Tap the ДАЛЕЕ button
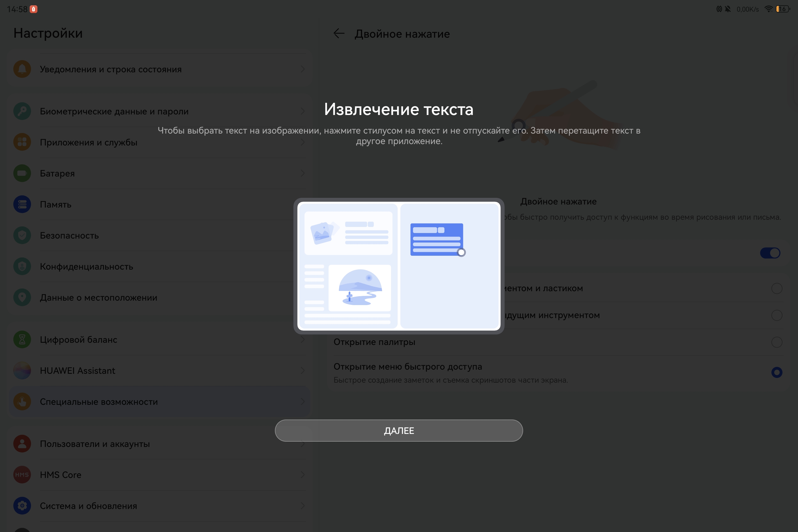The image size is (798, 532). [x=399, y=431]
